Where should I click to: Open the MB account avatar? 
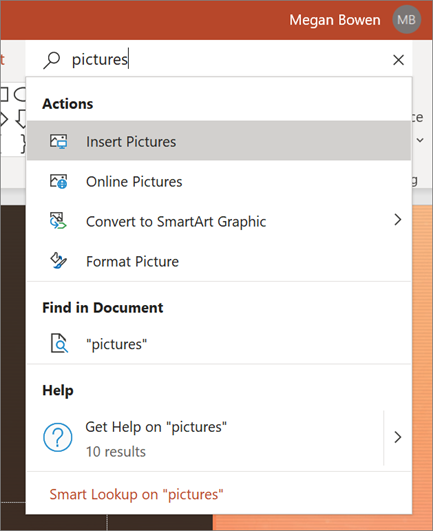coord(407,20)
